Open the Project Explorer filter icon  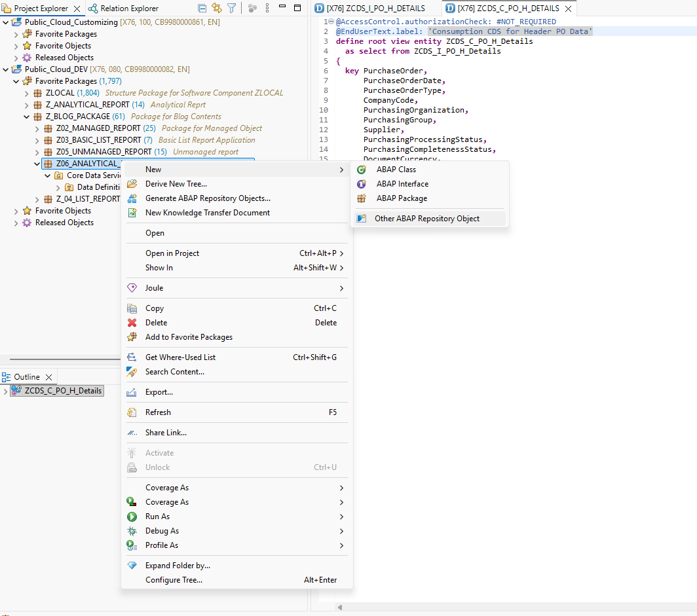(x=232, y=8)
